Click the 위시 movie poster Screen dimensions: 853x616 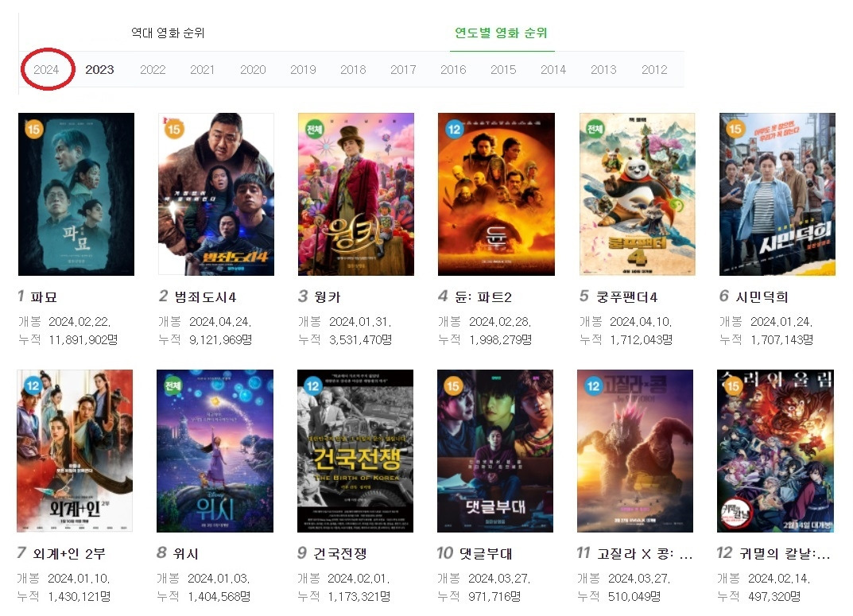(x=215, y=451)
